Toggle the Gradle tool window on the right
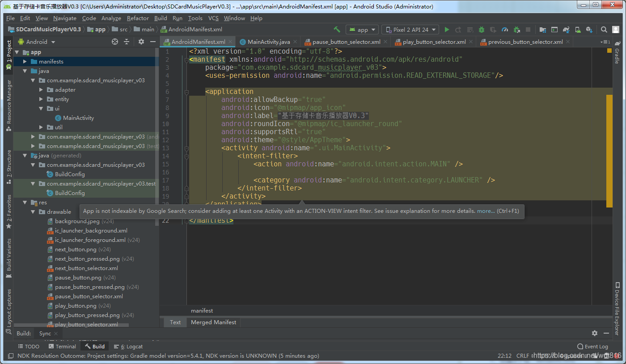Screen dimensions: 626x364 click(x=617, y=53)
